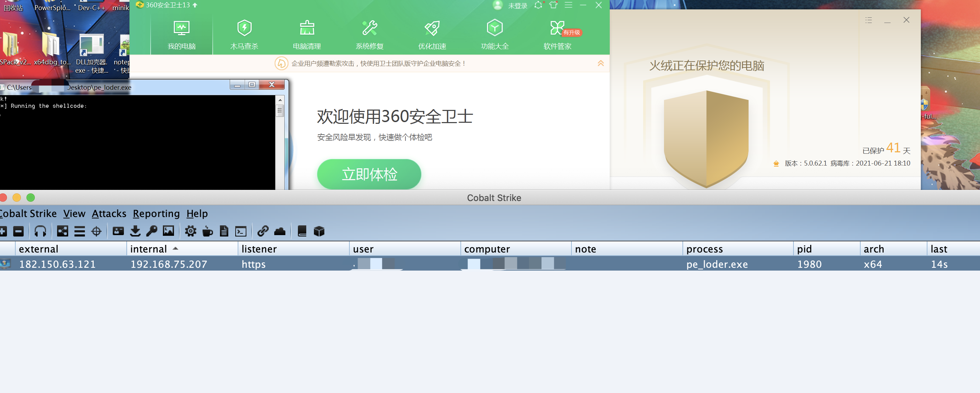View captured screenshots via image icon
Image resolution: width=980 pixels, height=393 pixels.
[x=168, y=231]
